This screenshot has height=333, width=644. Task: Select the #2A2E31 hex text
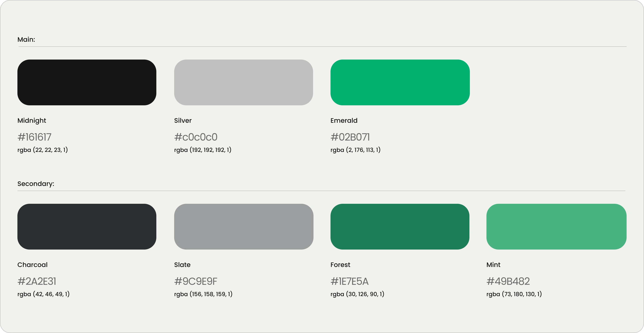[x=37, y=281]
